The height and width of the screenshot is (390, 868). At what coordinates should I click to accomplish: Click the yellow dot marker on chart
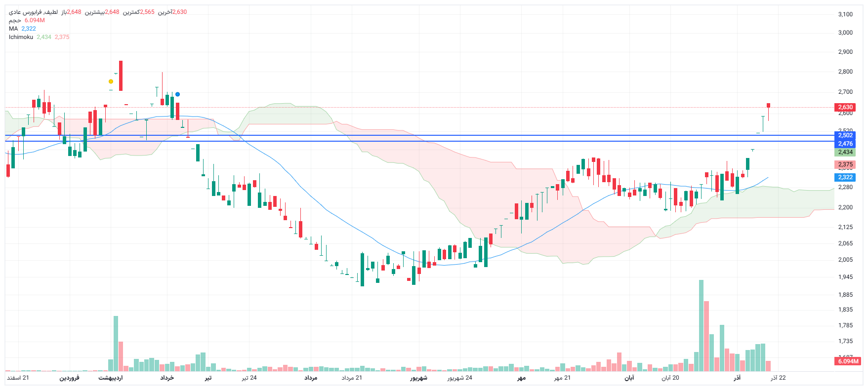tap(111, 81)
